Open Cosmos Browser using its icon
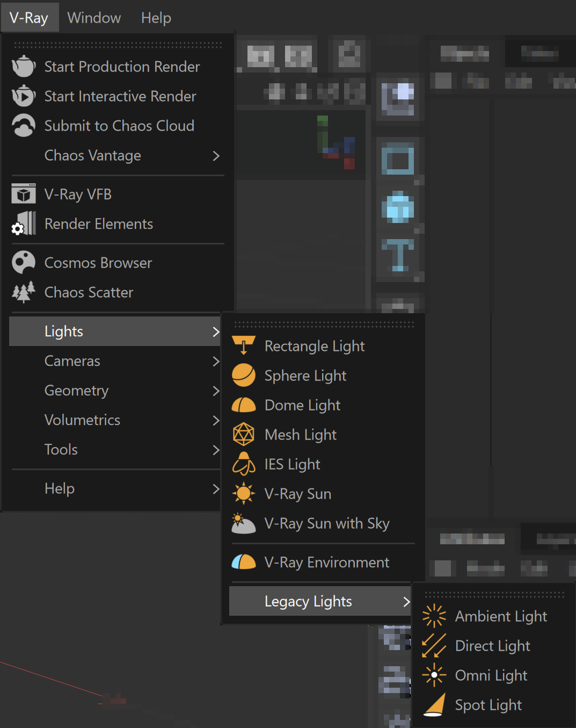Image resolution: width=576 pixels, height=728 pixels. click(x=24, y=263)
